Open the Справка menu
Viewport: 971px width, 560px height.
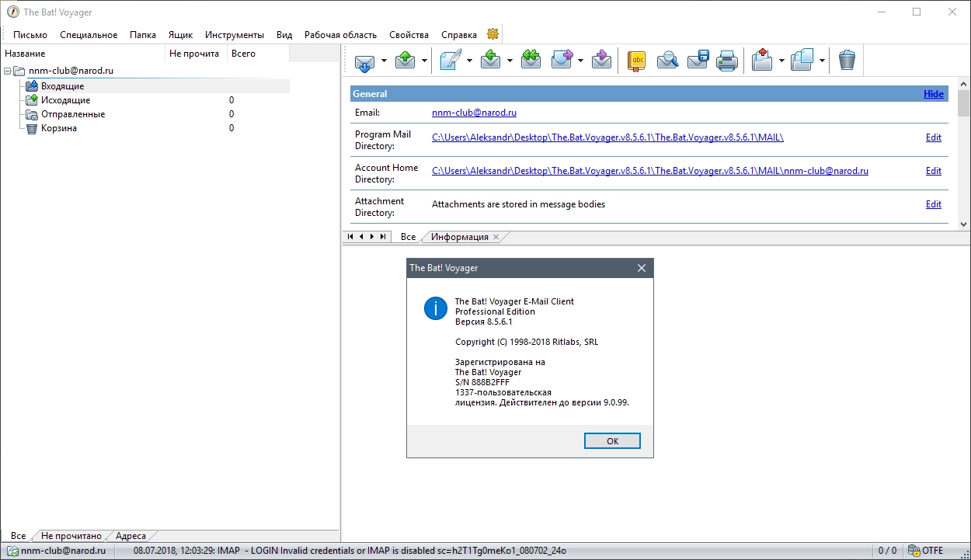click(459, 35)
